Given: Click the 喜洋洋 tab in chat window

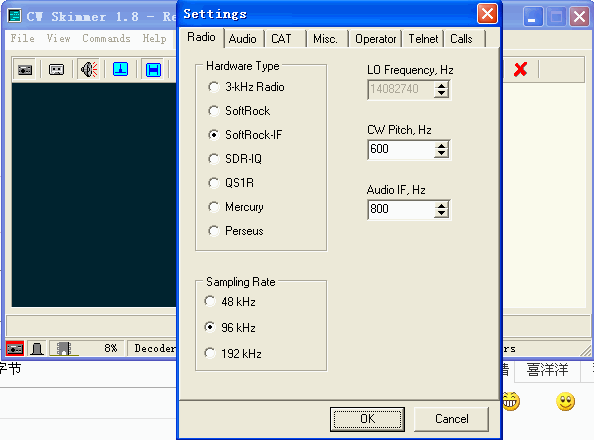Looking at the screenshot, I should point(547,370).
